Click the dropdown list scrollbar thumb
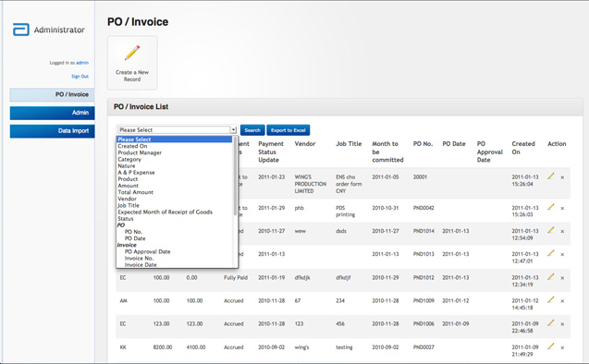Image resolution: width=589 pixels, height=364 pixels. pyautogui.click(x=235, y=176)
